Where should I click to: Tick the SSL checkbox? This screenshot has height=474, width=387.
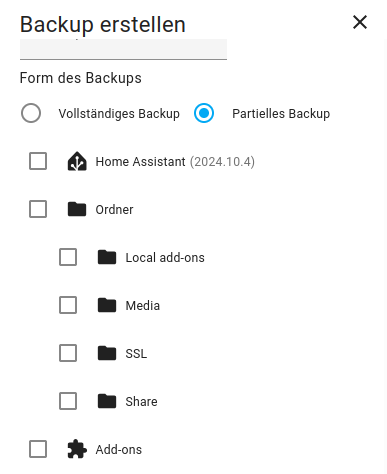point(68,353)
